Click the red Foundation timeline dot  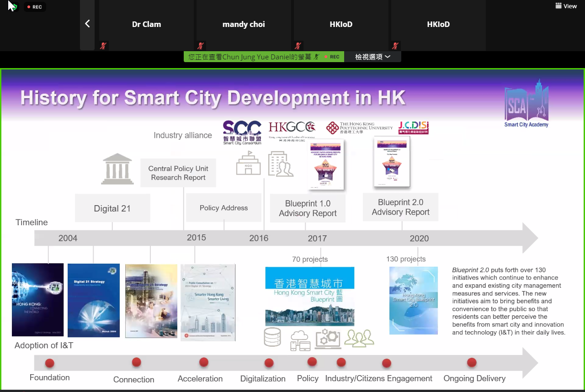point(50,363)
